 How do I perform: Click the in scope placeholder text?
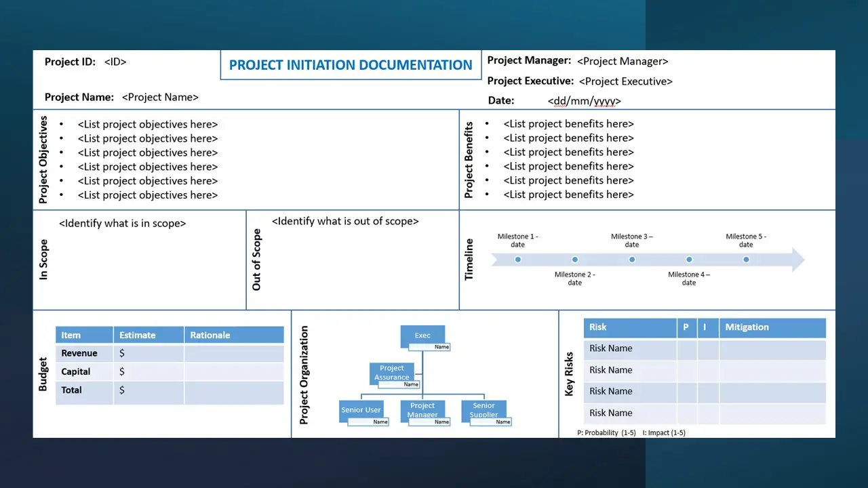tap(122, 223)
